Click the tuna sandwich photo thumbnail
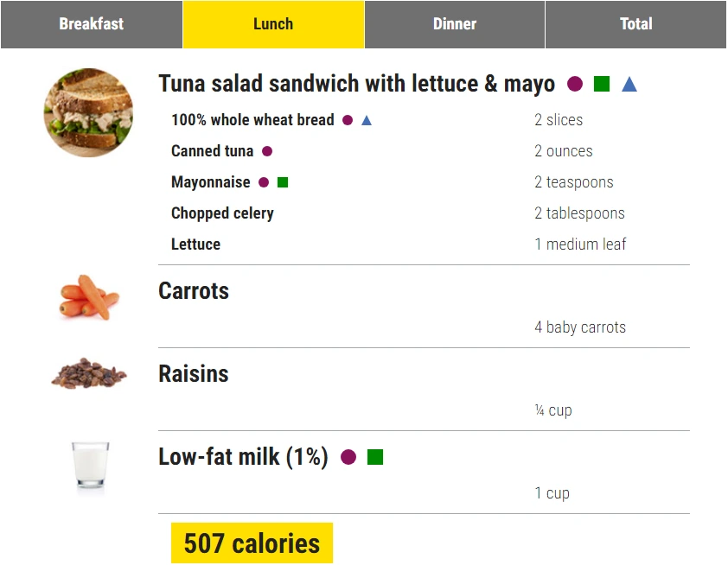This screenshot has height=565, width=728. point(89,112)
